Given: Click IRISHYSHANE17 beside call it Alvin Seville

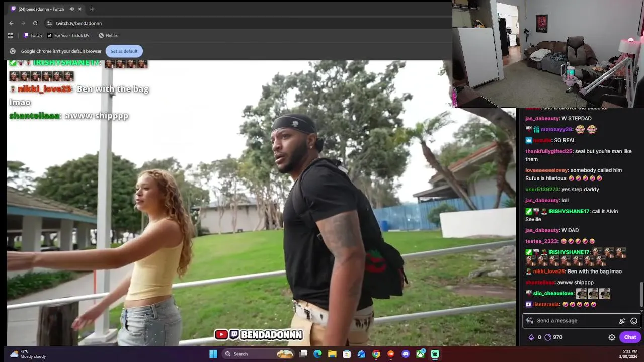Looking at the screenshot, I should (569, 212).
